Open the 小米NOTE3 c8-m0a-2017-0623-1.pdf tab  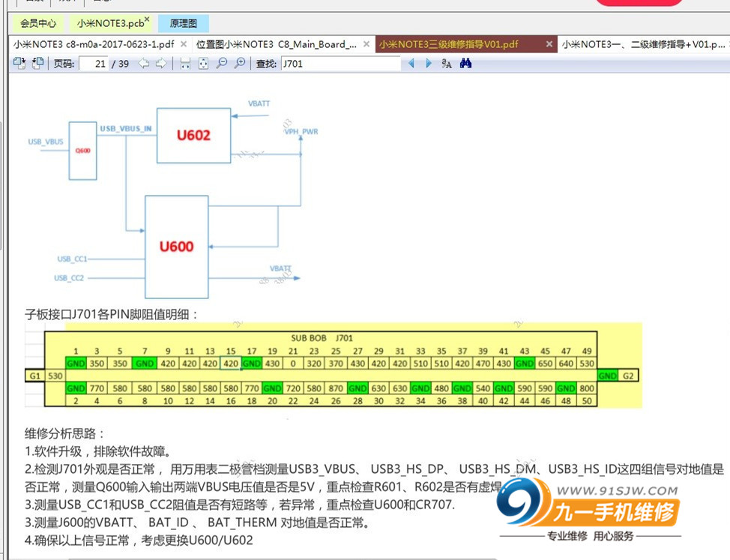click(94, 44)
